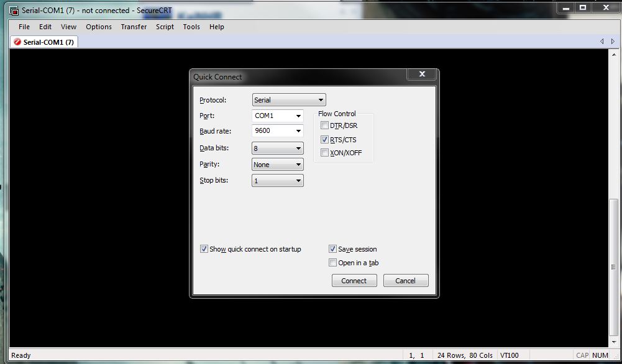
Task: Enable XON/XOFF flow control
Action: click(324, 153)
